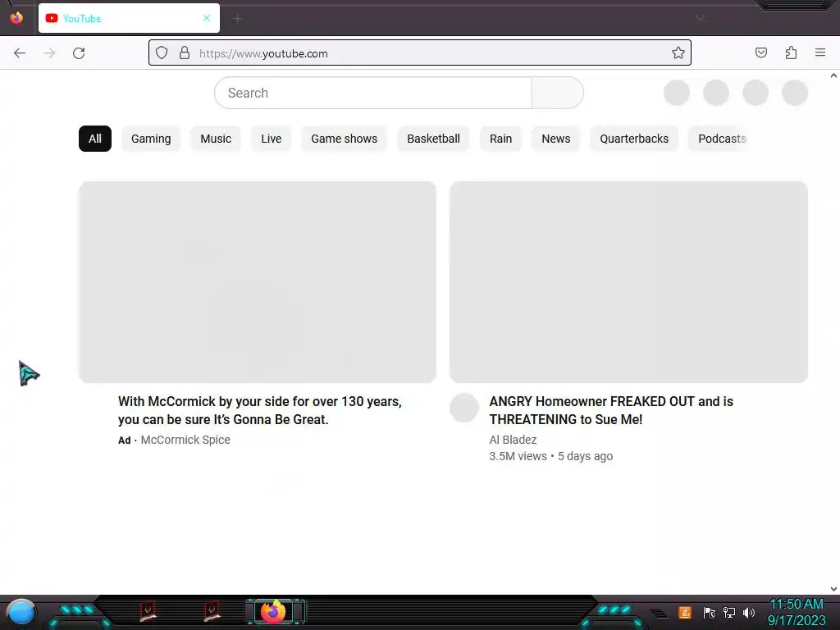Select the Basketball category chip

433,139
